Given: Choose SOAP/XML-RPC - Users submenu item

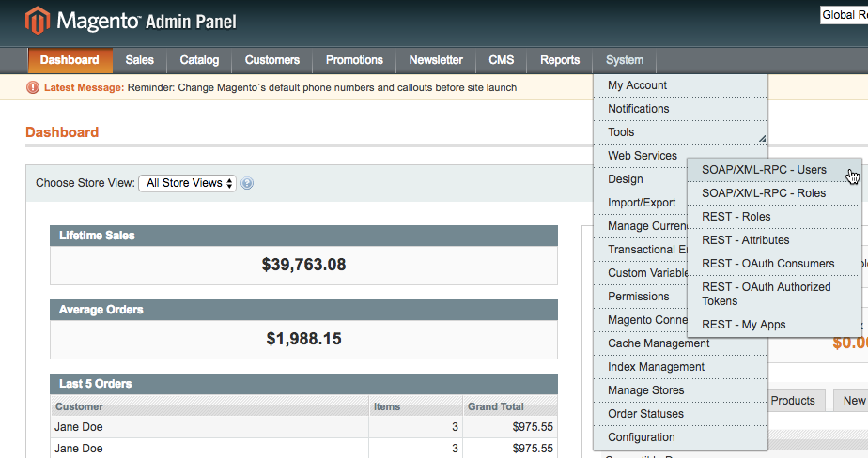Looking at the screenshot, I should (774, 170).
